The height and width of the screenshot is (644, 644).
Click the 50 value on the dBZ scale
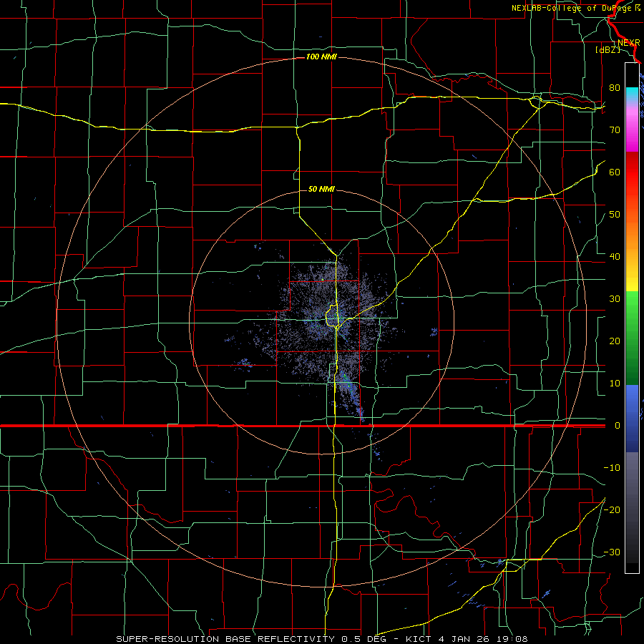point(615,215)
